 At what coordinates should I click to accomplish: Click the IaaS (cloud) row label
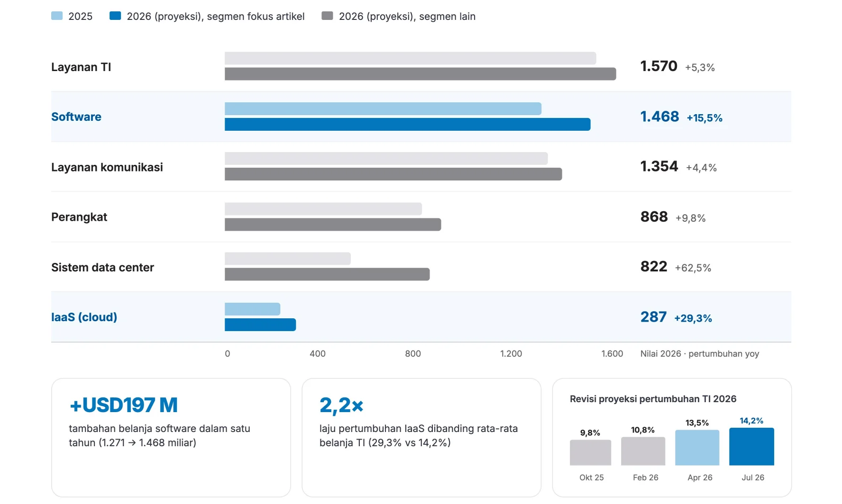[x=84, y=317]
